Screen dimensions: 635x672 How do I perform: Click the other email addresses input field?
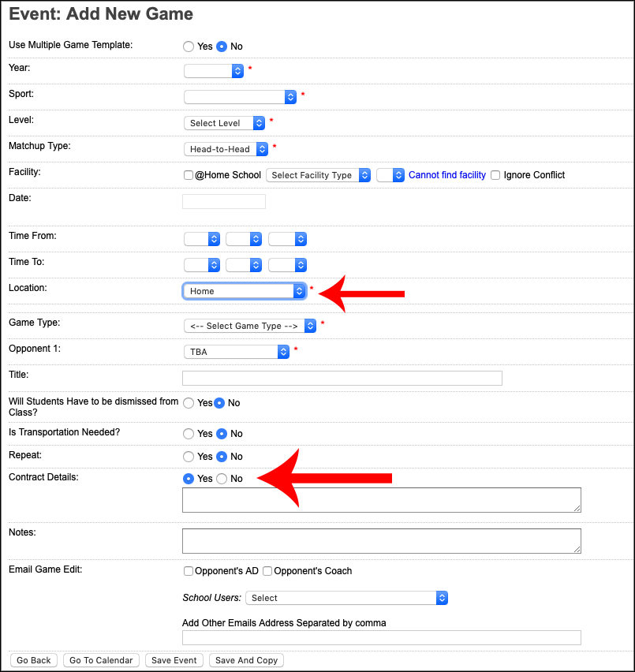coord(381,638)
